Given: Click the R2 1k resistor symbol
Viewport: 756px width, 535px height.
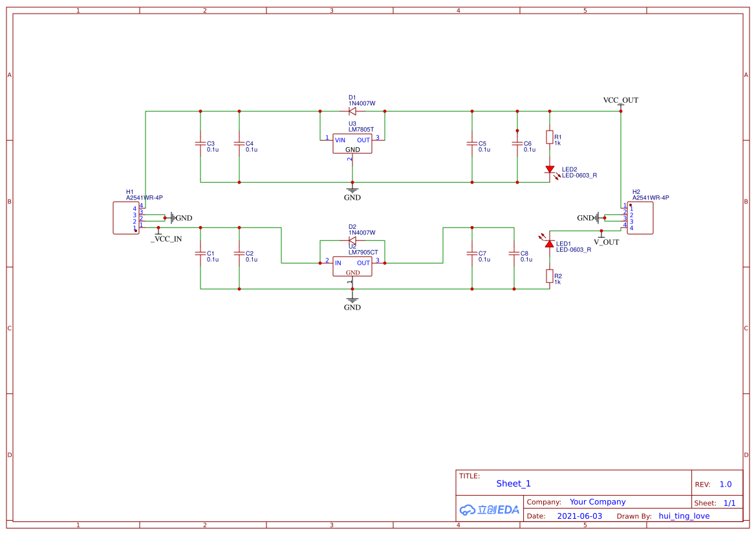Looking at the screenshot, I should (x=550, y=277).
